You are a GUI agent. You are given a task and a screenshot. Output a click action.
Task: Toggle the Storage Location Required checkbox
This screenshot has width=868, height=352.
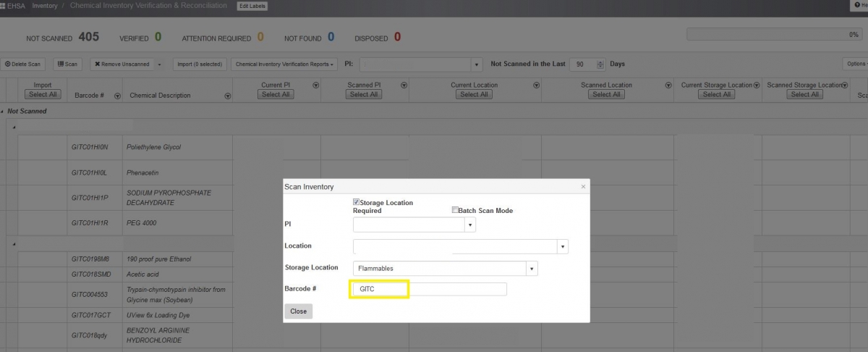click(356, 202)
